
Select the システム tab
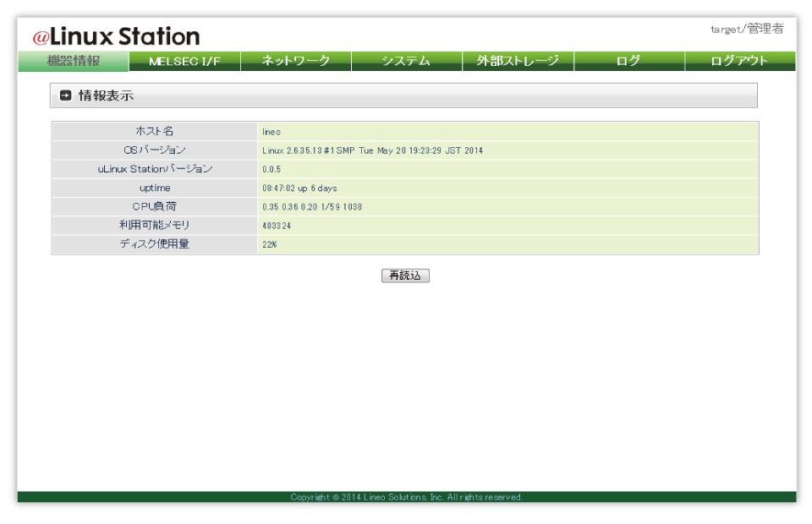click(x=406, y=61)
